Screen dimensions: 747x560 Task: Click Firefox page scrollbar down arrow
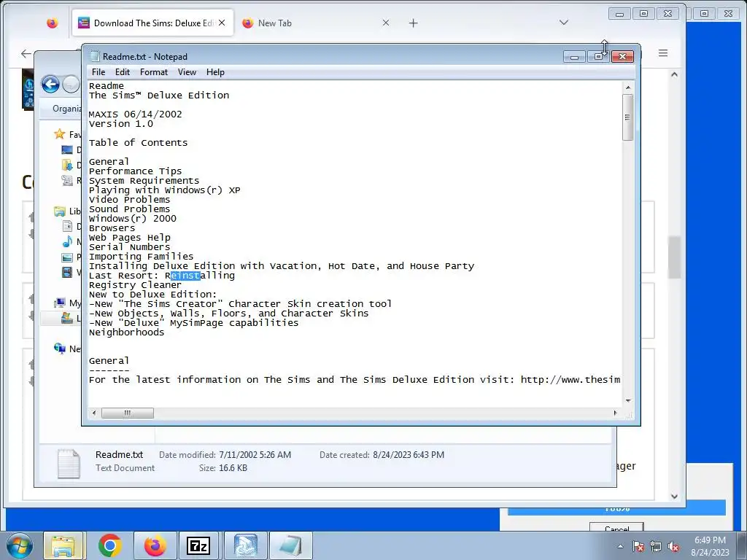674,496
